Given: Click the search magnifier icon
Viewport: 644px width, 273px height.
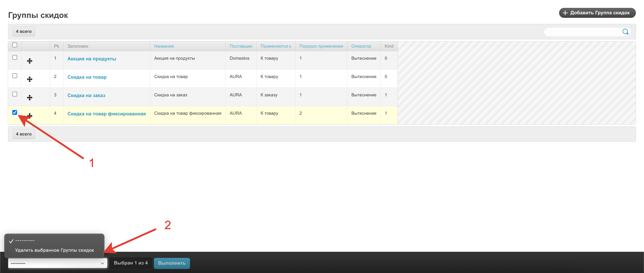Looking at the screenshot, I should tap(625, 32).
